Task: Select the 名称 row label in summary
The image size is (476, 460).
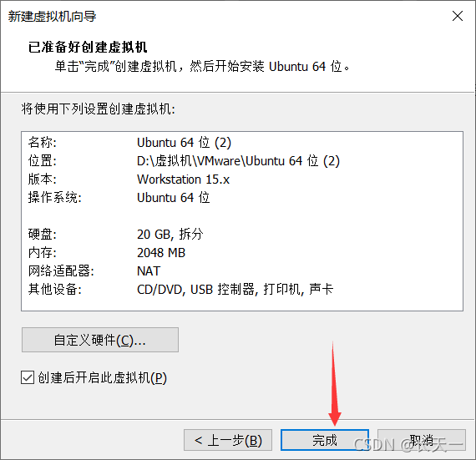Action: 43,142
